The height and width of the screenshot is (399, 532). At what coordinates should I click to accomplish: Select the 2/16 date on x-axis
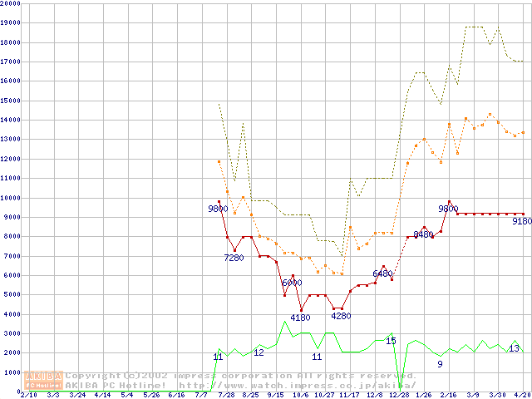point(449,395)
